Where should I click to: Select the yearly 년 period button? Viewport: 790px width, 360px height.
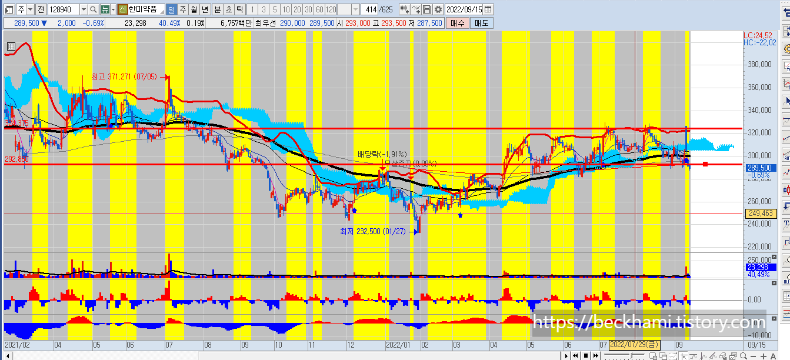(206, 10)
